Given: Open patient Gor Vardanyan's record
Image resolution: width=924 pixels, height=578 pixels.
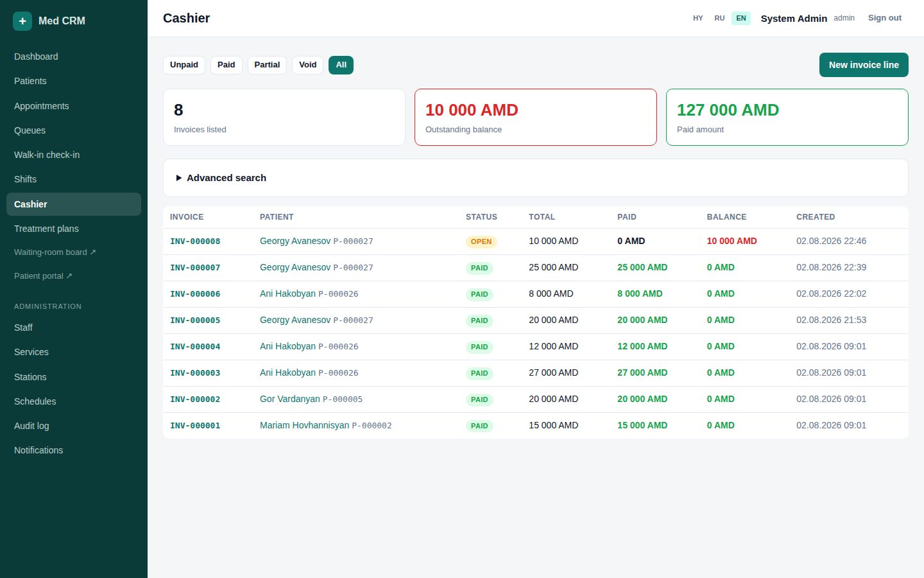Looking at the screenshot, I should 289,399.
